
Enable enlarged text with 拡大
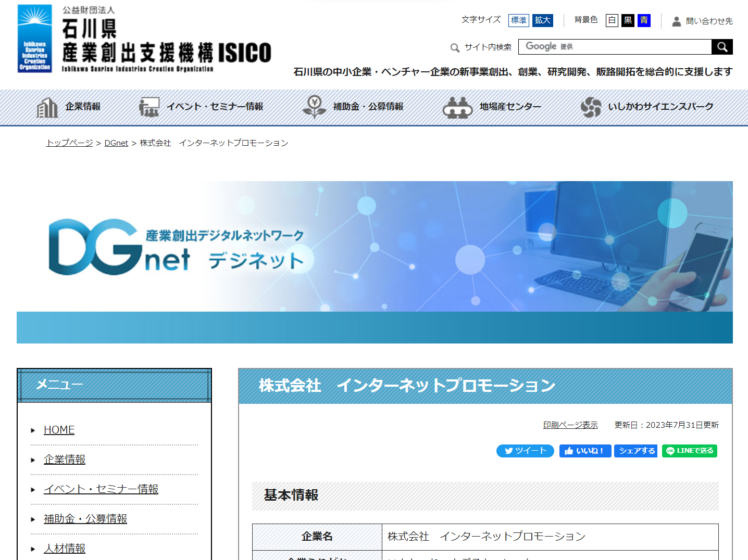coord(543,20)
